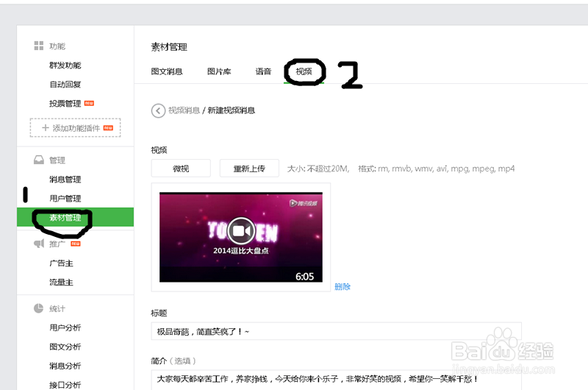Click the 新建视频消息 breadcrumb text
This screenshot has height=390, width=588.
click(232, 110)
